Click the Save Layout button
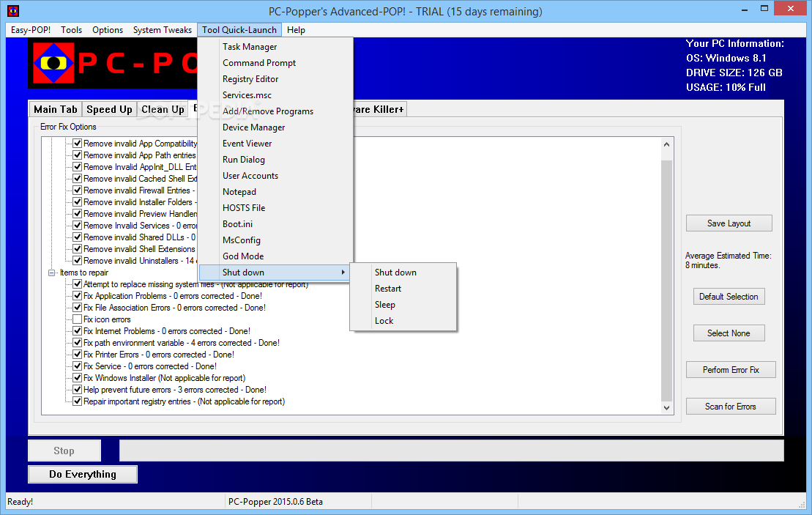The width and height of the screenshot is (812, 515). click(x=729, y=223)
